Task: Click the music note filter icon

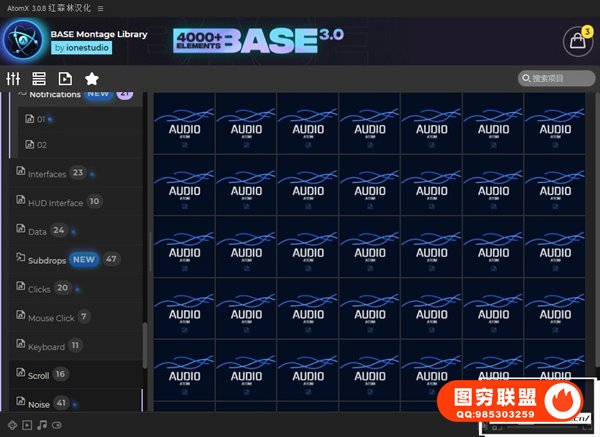Action: point(42,425)
